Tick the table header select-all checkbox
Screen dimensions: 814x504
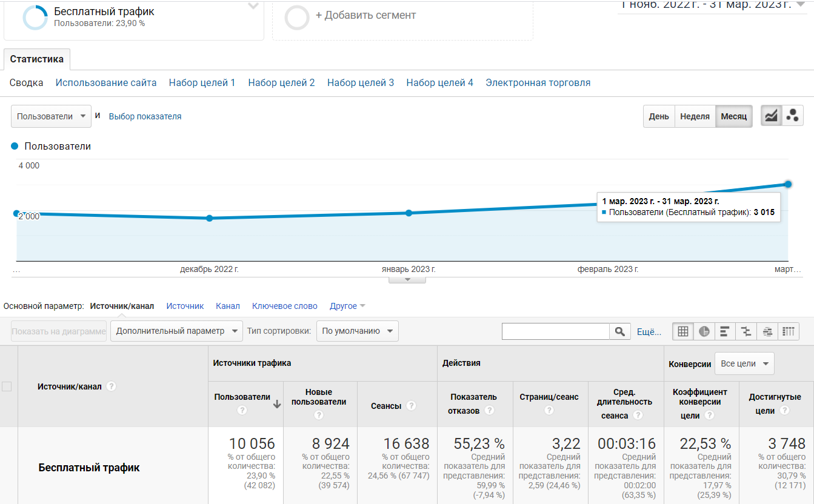click(7, 386)
